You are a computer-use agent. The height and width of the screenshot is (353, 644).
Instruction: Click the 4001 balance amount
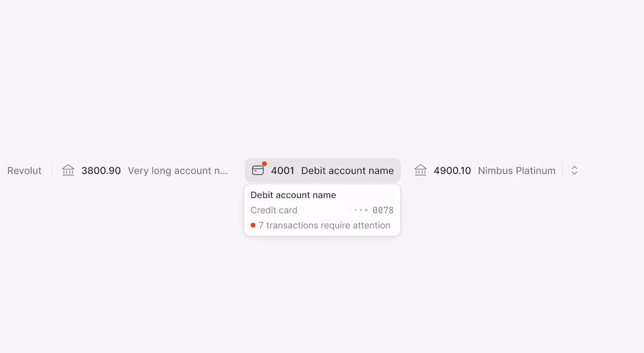coord(282,171)
